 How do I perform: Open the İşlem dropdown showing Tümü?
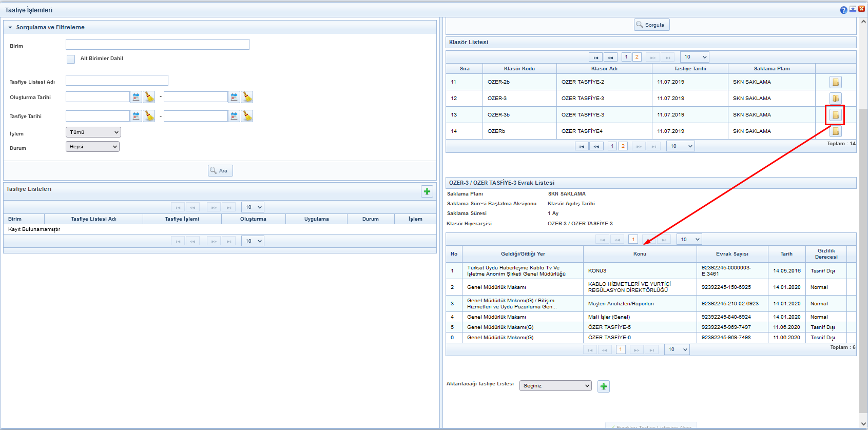click(x=93, y=132)
